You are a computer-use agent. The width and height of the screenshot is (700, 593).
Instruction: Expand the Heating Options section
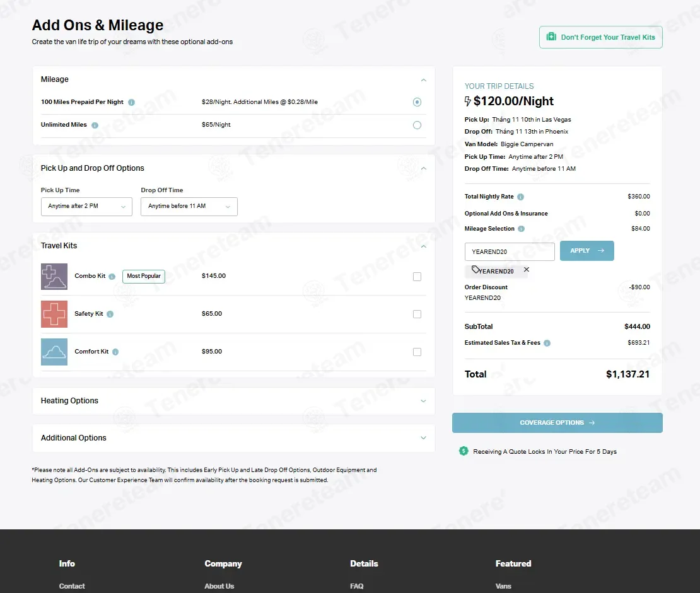click(423, 401)
